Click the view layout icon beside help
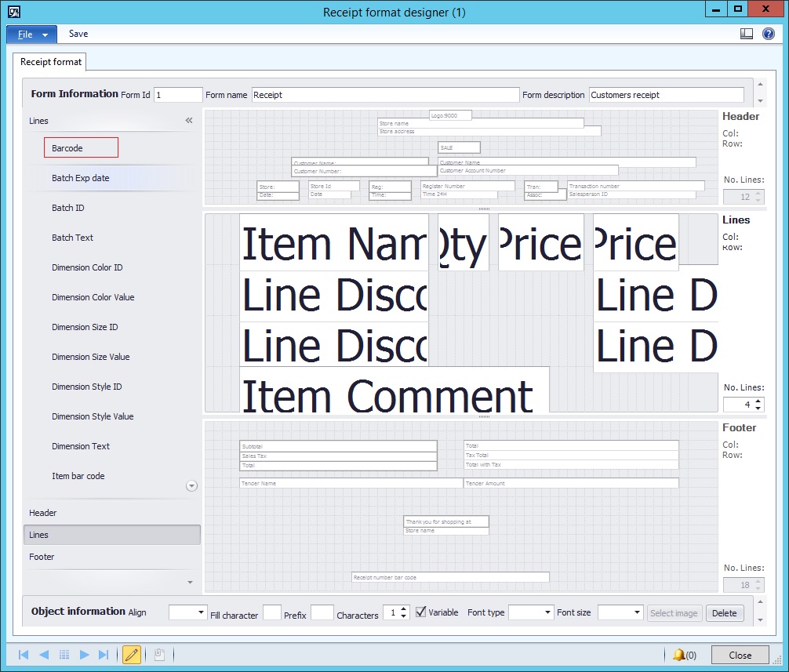 746,34
